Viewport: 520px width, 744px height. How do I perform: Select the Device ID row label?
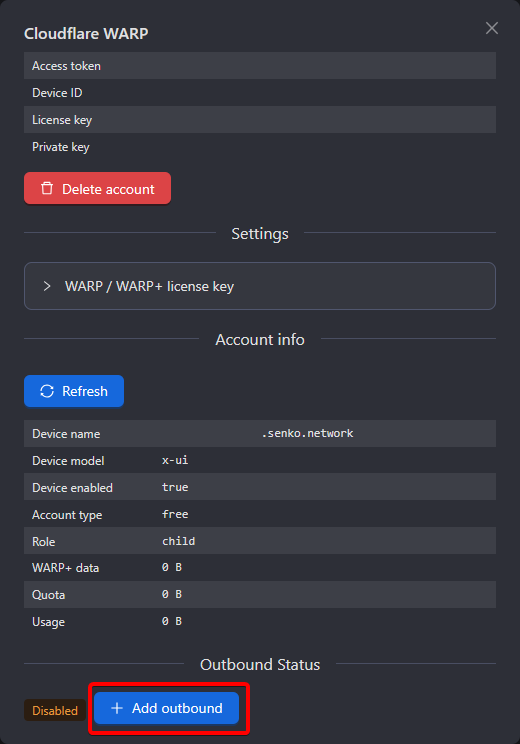coord(57,93)
